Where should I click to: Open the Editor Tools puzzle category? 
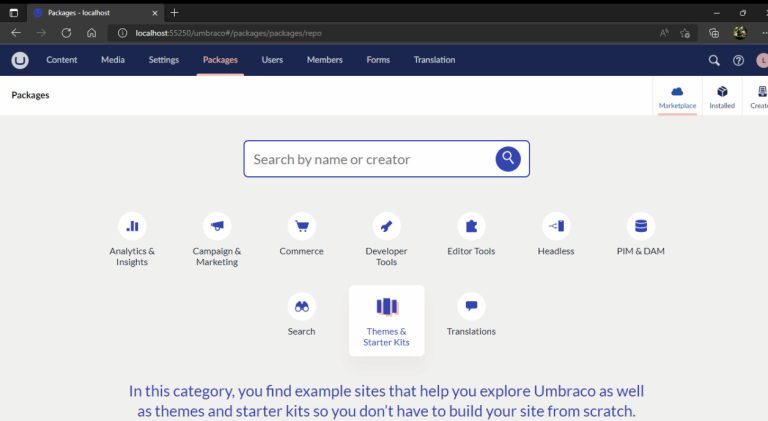coord(471,226)
